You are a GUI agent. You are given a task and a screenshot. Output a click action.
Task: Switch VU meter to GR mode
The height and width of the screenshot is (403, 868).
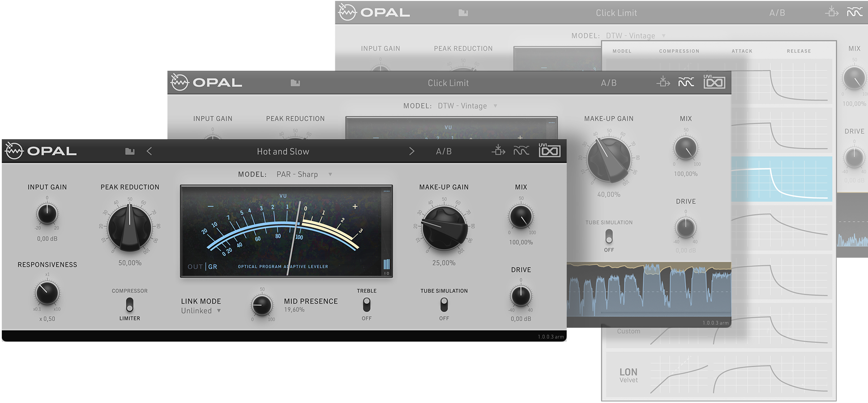[x=213, y=266]
